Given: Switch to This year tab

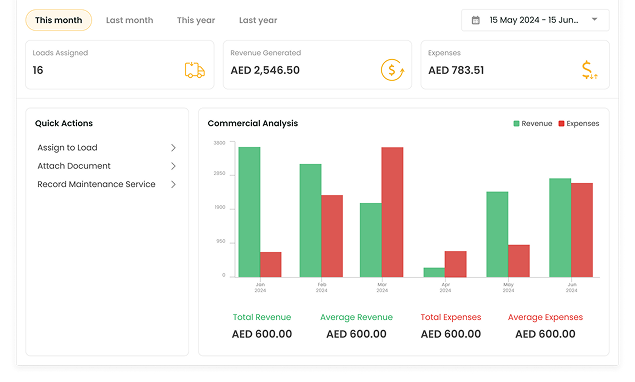Looking at the screenshot, I should pyautogui.click(x=196, y=20).
